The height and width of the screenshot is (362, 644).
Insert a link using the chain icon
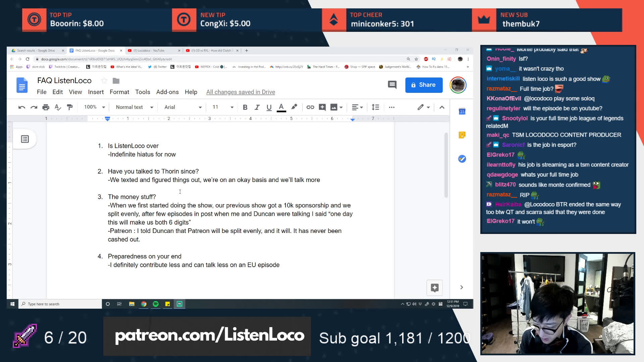[x=310, y=107]
